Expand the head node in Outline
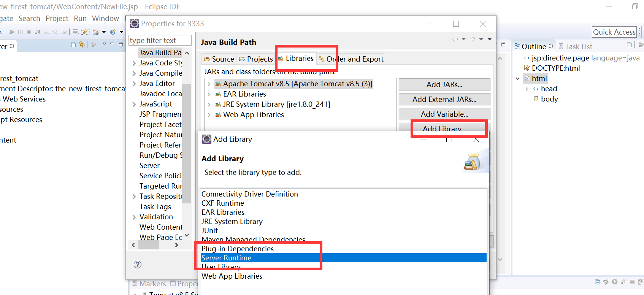 pyautogui.click(x=527, y=89)
